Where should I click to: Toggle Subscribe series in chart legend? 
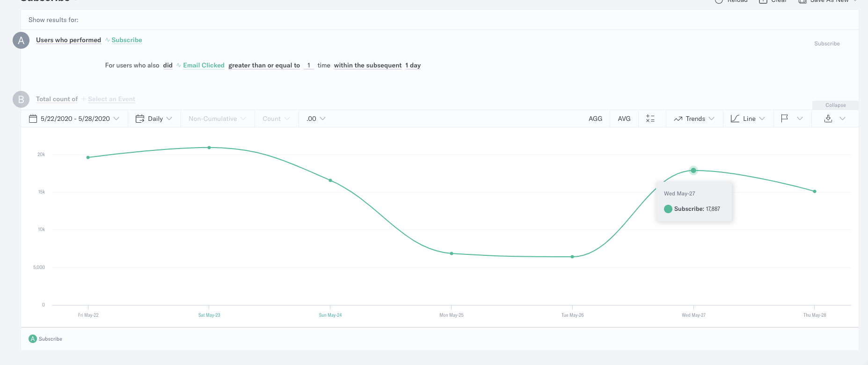coord(45,339)
